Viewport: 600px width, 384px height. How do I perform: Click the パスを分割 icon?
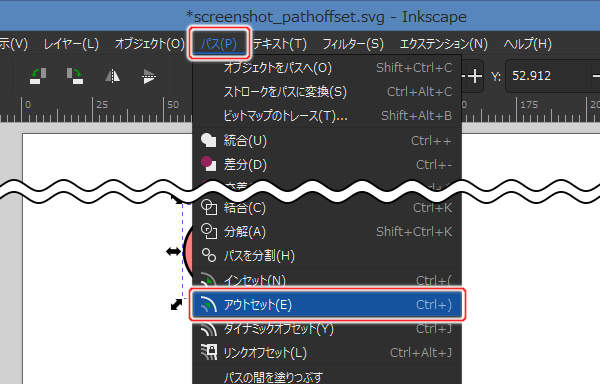209,255
